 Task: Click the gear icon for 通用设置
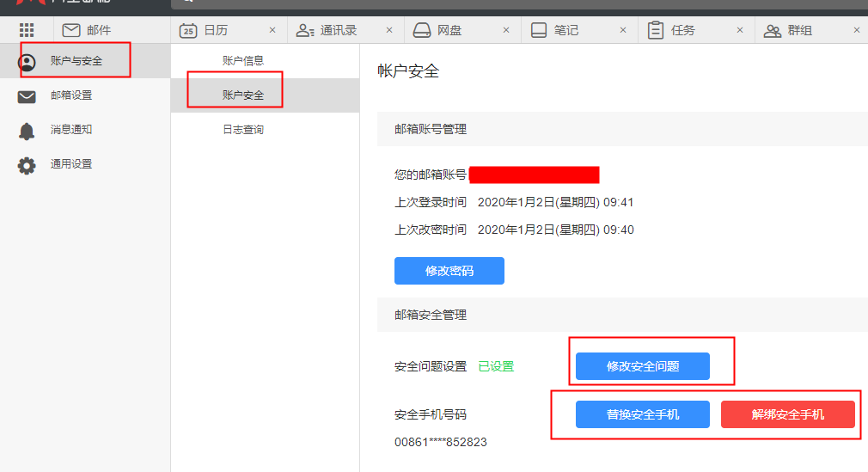[27, 165]
